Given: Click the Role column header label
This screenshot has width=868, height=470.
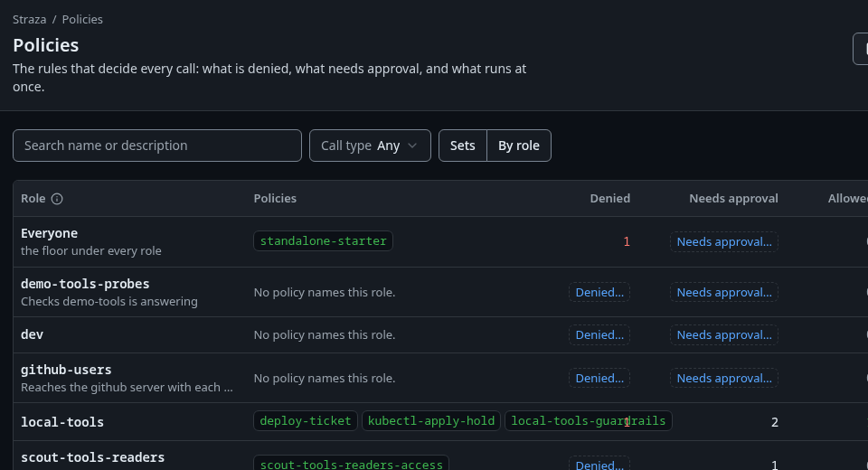Looking at the screenshot, I should [33, 198].
